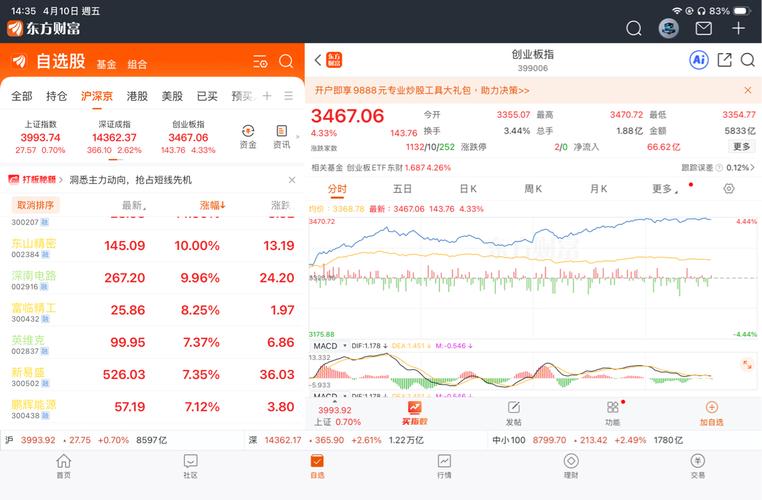This screenshot has width=762, height=500.
Task: Open the 资讯 news icon
Action: click(281, 137)
